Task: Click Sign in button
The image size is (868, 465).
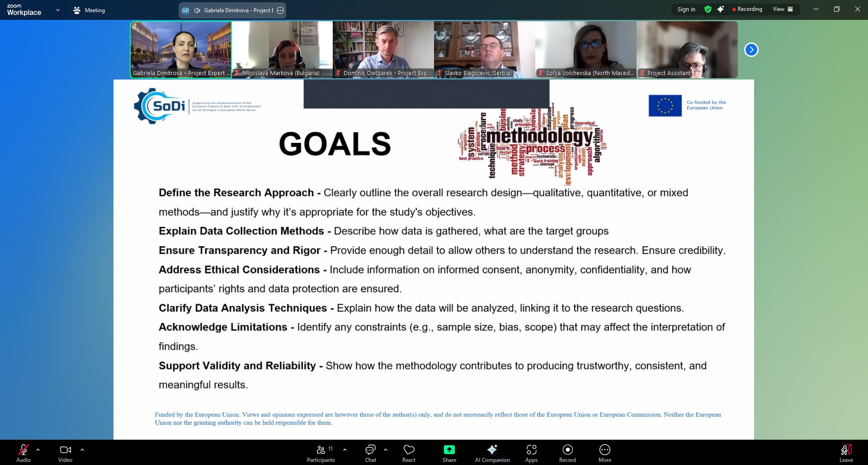Action: [x=686, y=9]
